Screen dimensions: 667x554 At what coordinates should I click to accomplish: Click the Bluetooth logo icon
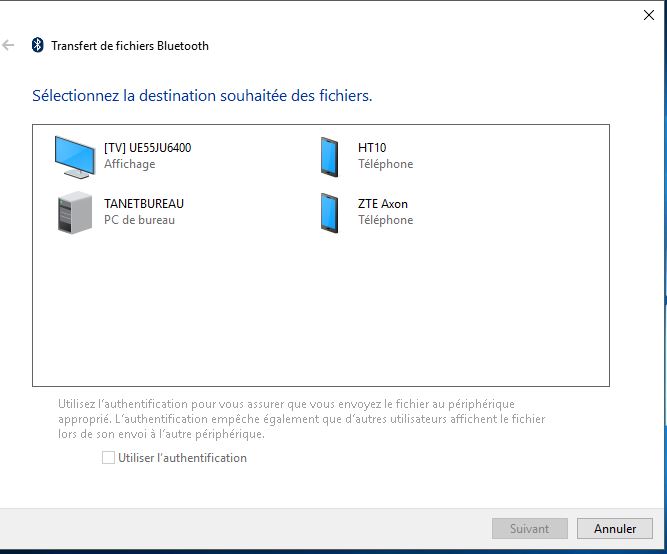point(38,45)
